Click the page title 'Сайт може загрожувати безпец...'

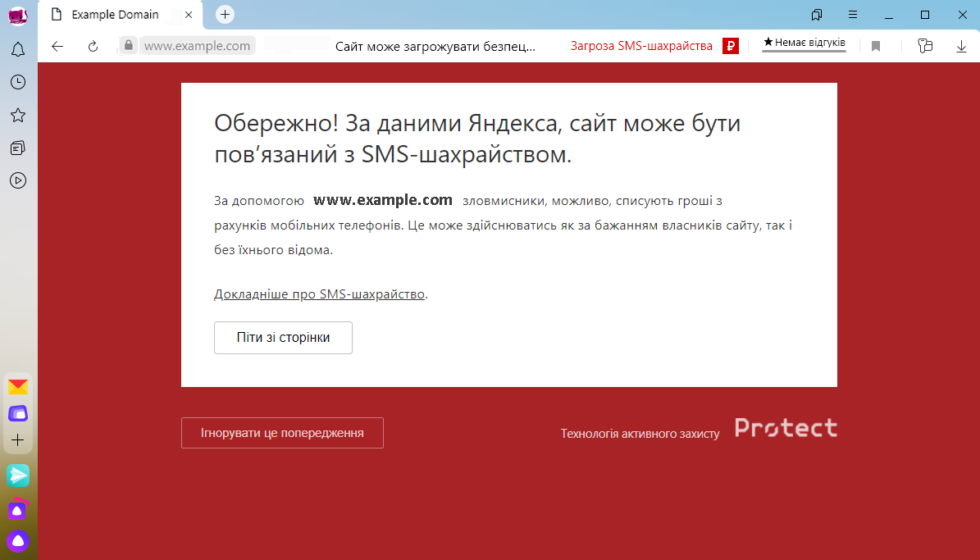[x=435, y=46]
